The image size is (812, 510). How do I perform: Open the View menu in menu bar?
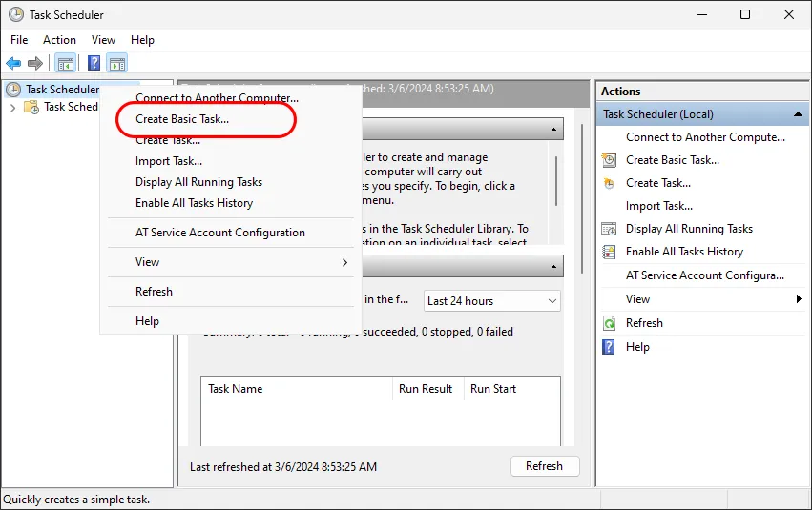[x=103, y=40]
